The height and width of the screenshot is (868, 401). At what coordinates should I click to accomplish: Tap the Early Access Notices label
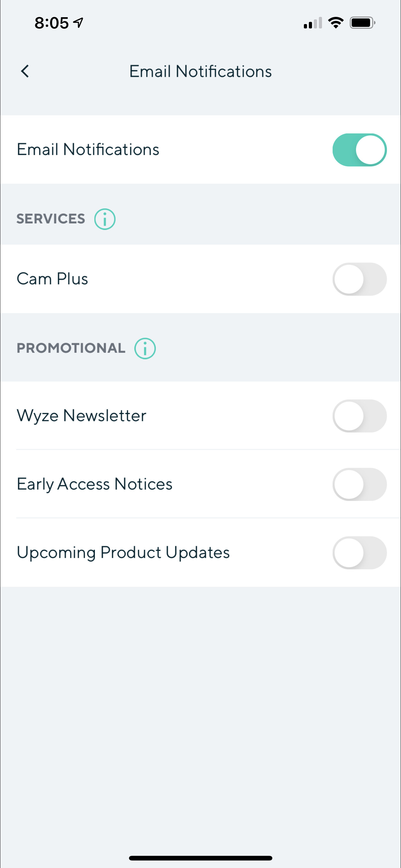coord(95,484)
